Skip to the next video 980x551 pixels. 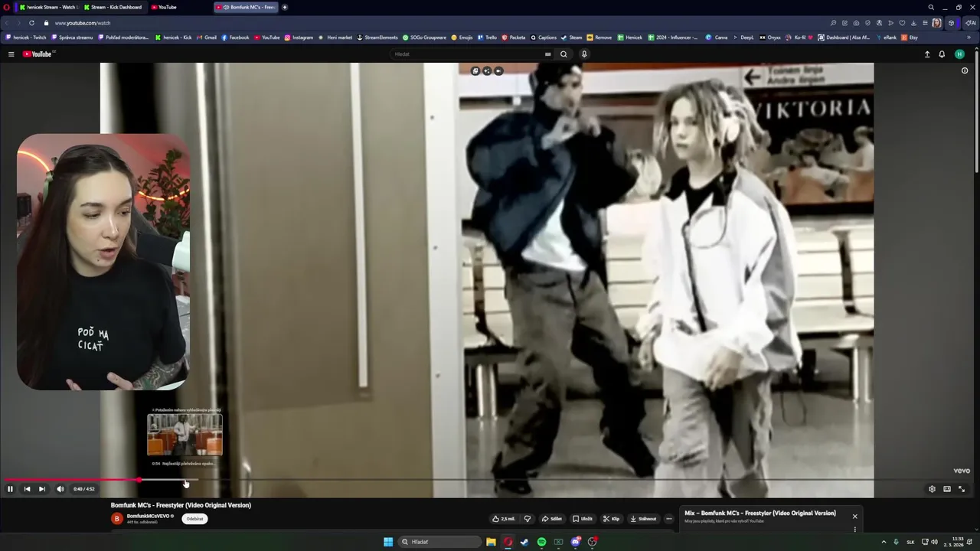click(x=42, y=489)
